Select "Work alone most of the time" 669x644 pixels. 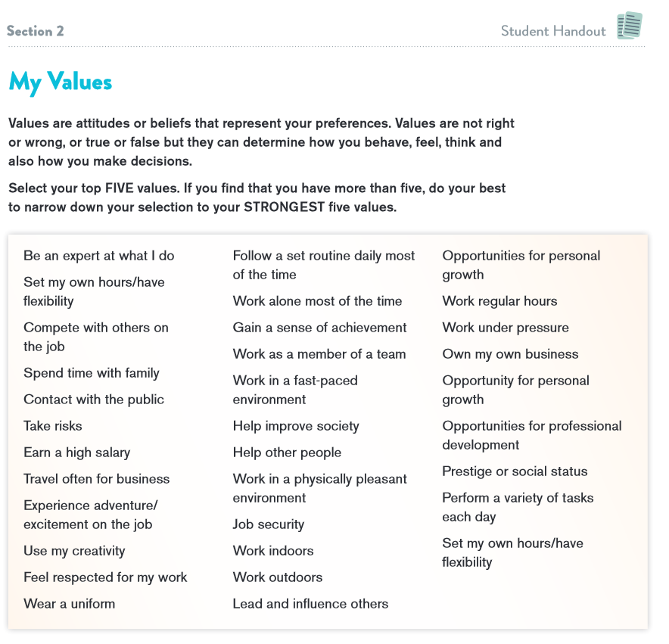317,301
